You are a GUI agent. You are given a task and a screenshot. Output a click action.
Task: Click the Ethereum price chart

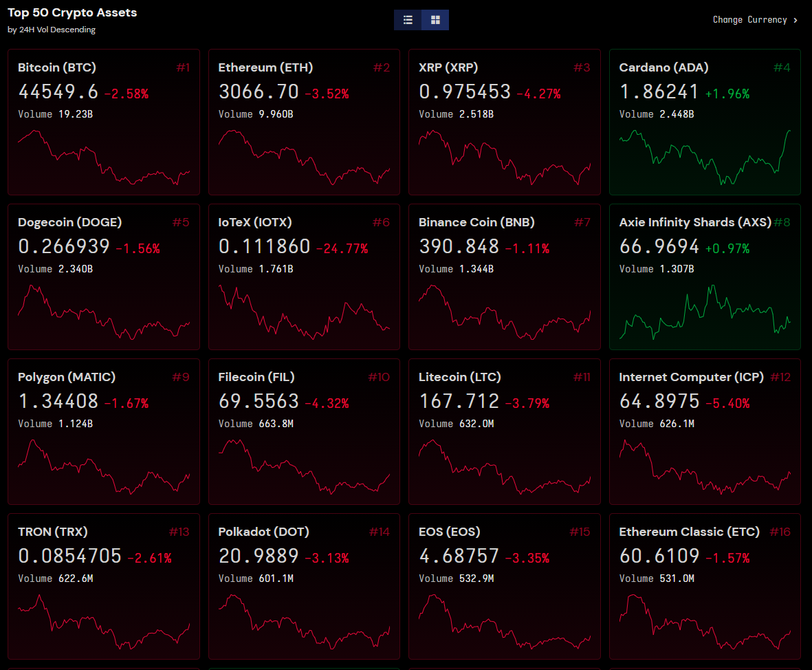pyautogui.click(x=304, y=158)
